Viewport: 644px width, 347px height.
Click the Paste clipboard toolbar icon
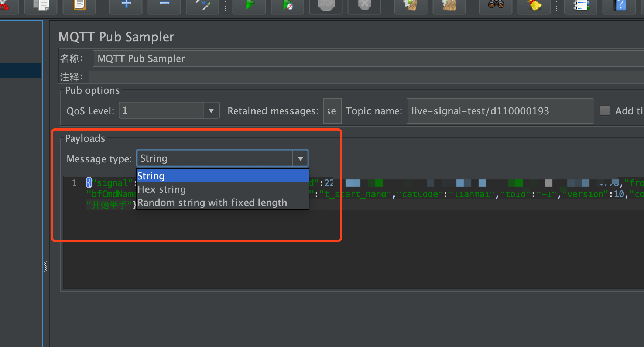pos(79,5)
